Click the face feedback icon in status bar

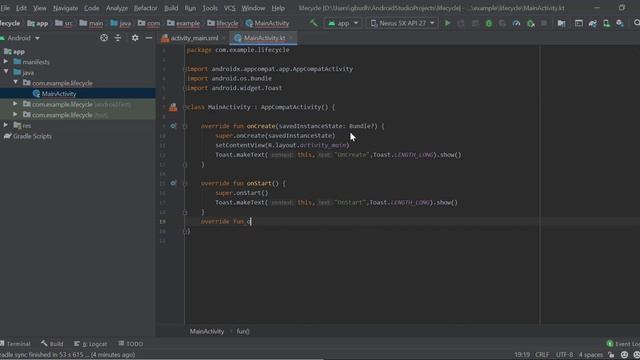coord(624,355)
